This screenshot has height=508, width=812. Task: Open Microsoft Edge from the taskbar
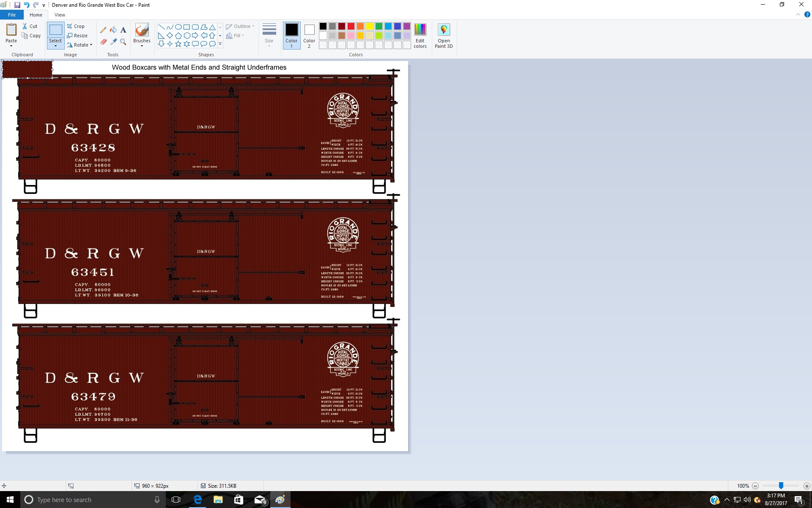click(x=198, y=500)
